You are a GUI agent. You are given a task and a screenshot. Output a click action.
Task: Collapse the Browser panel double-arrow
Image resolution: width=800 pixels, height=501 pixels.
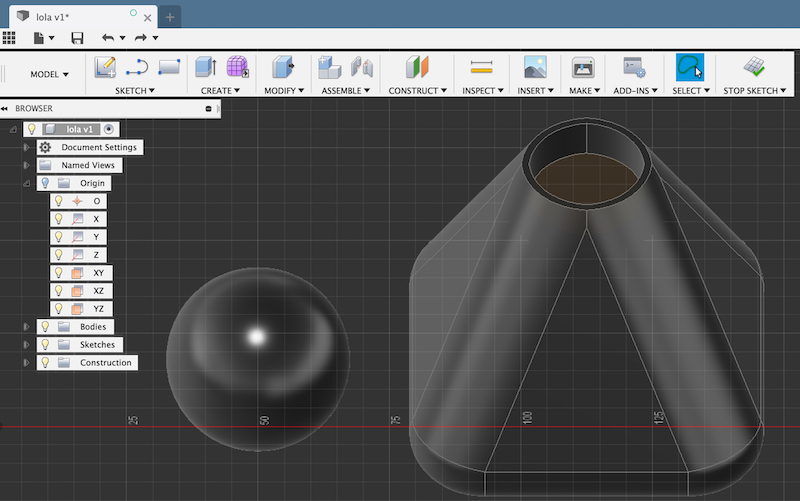5,108
